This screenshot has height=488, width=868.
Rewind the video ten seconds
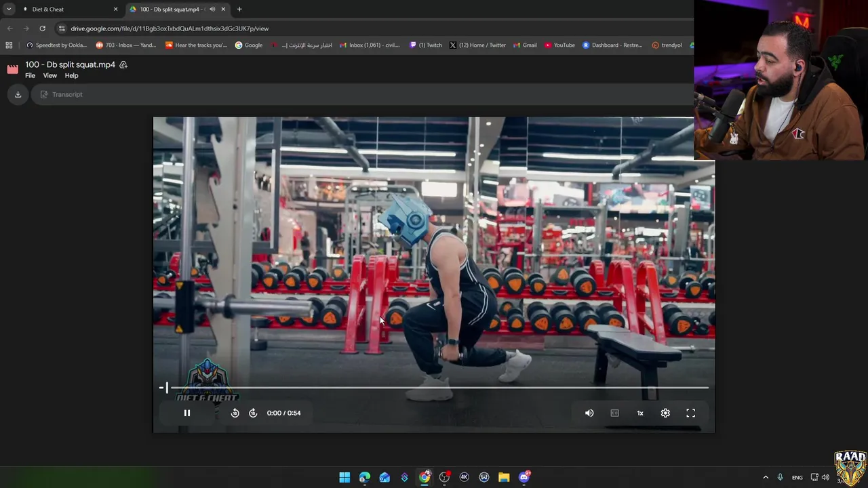235,413
